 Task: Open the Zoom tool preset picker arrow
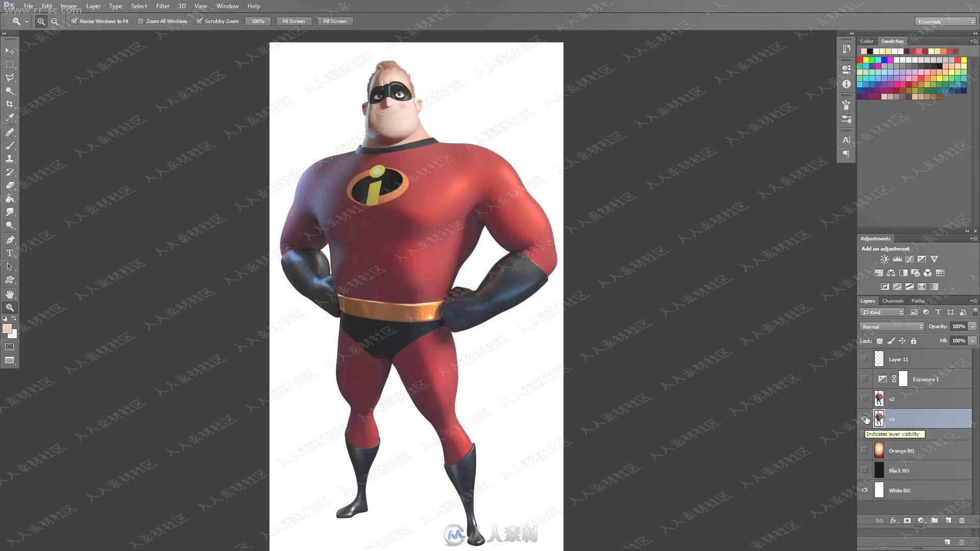click(x=27, y=21)
